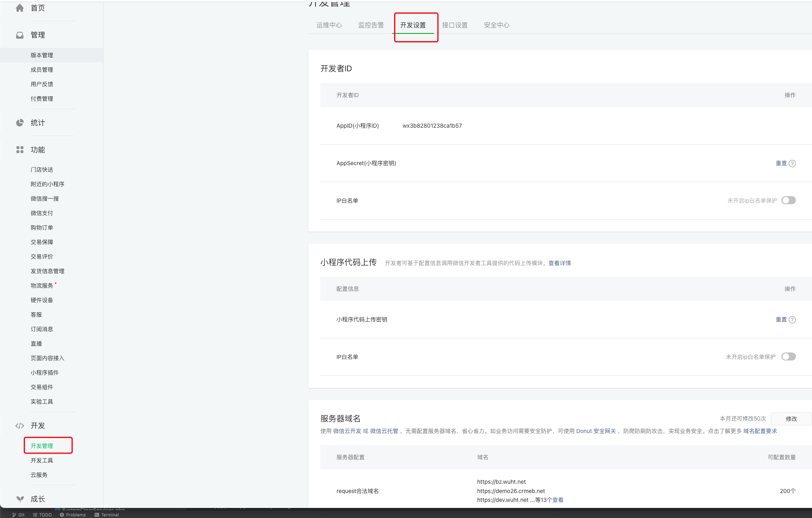The width and height of the screenshot is (812, 518).
Task: Click the grid icon next to 功能
Action: pyautogui.click(x=20, y=150)
